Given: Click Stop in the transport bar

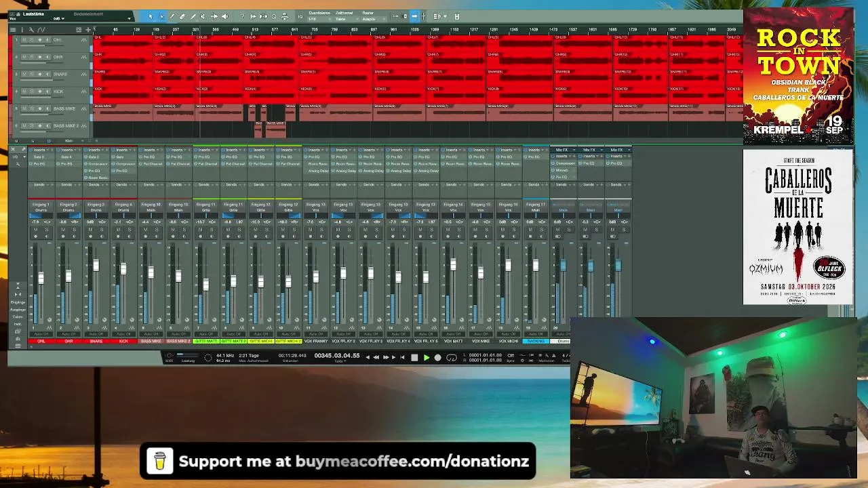Looking at the screenshot, I should tap(414, 357).
